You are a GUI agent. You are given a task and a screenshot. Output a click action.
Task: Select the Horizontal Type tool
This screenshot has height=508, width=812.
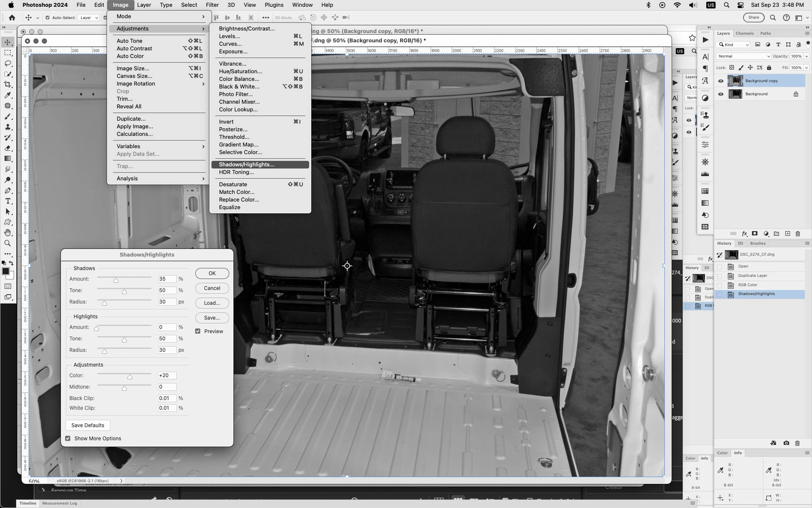(8, 201)
